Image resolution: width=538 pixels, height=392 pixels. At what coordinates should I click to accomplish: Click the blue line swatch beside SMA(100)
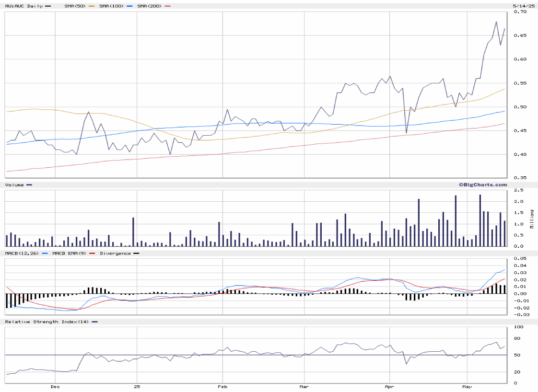[129, 6]
